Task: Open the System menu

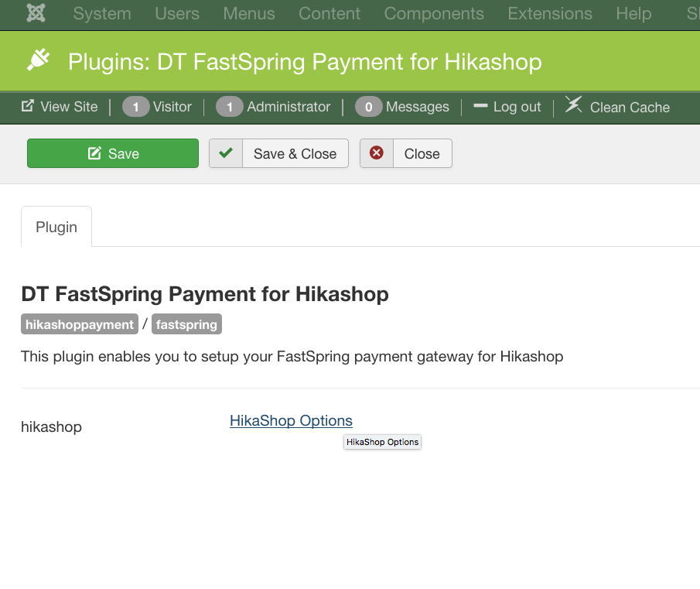Action: [x=102, y=13]
